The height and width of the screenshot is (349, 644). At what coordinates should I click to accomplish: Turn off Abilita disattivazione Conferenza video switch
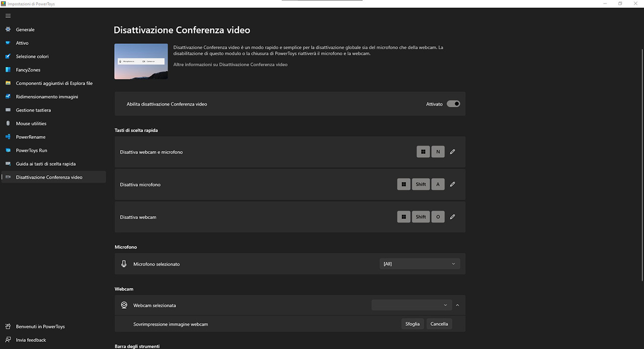453,104
